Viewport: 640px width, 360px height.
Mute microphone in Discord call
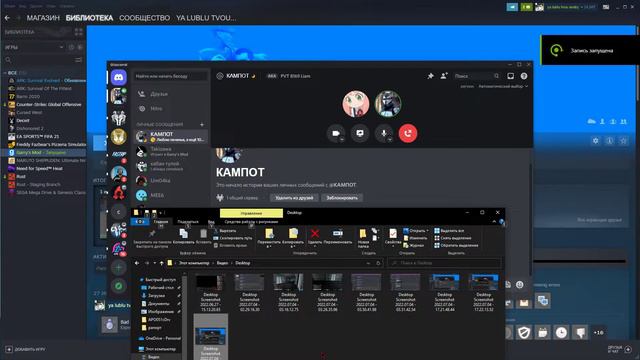pyautogui.click(x=383, y=133)
